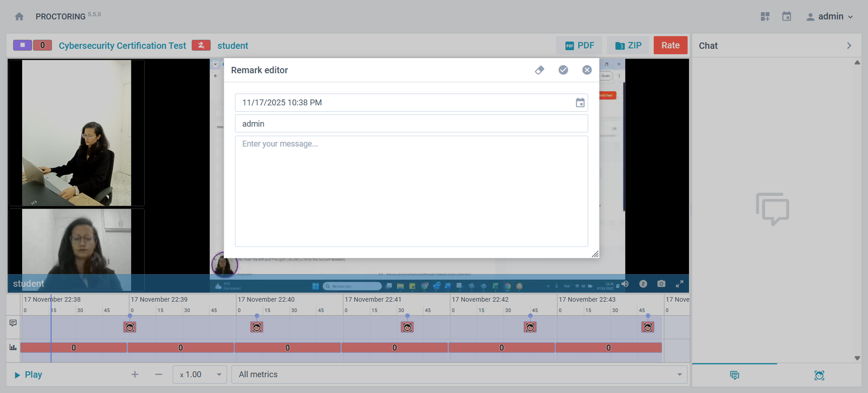This screenshot has height=393, width=868.
Task: Click the red Rate button
Action: (x=670, y=46)
